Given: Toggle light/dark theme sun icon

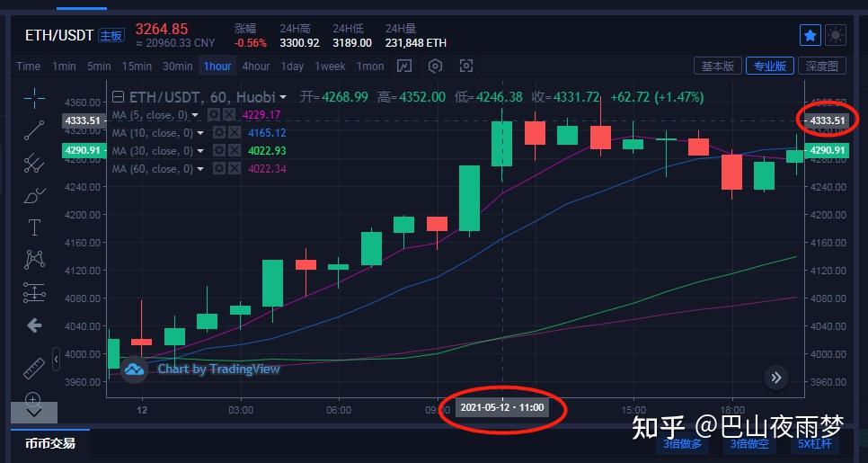Looking at the screenshot, I should pos(836,35).
